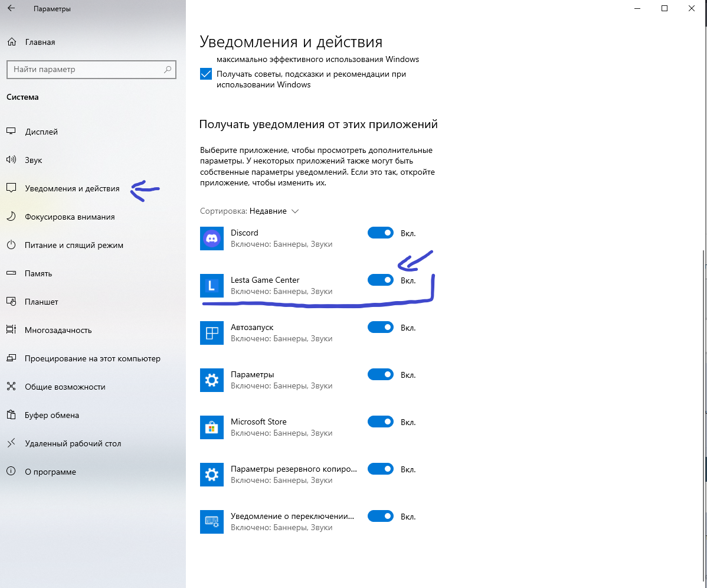707x588 pixels.
Task: Click the Проецирование на этот компьютер icon
Action: point(11,358)
